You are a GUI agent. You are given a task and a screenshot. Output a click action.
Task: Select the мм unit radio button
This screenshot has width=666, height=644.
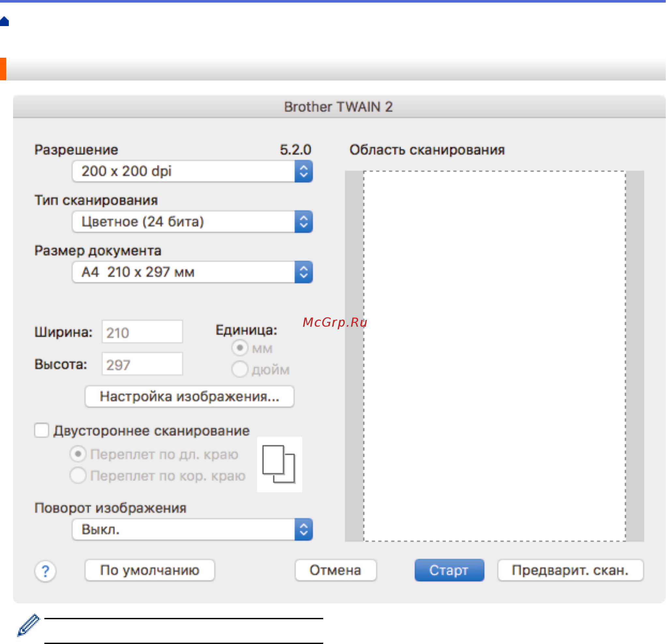[x=240, y=348]
